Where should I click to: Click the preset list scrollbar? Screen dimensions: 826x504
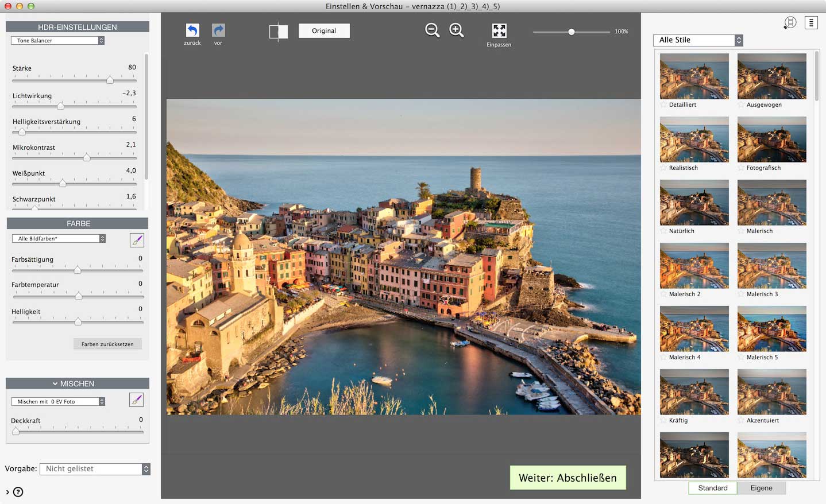pyautogui.click(x=817, y=76)
